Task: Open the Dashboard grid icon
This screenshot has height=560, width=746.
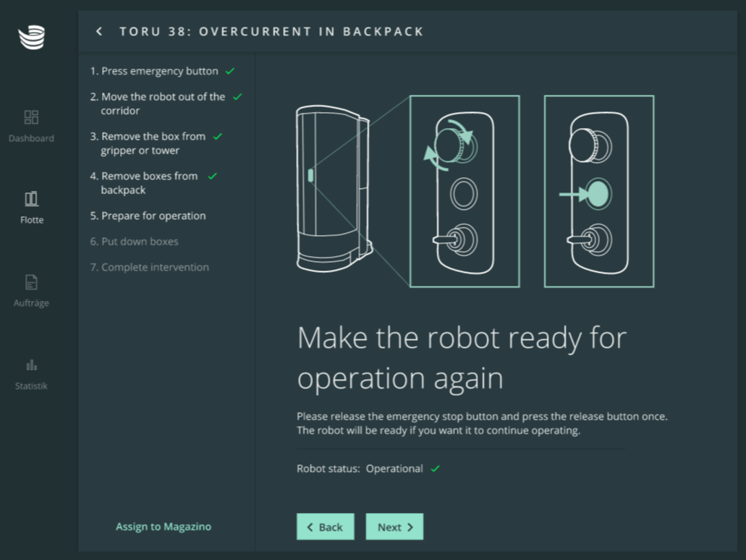Action: pyautogui.click(x=31, y=117)
